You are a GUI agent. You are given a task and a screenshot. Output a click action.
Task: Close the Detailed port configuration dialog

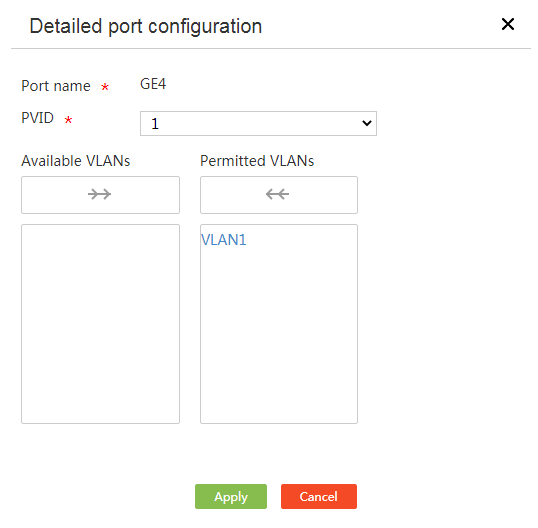(508, 24)
